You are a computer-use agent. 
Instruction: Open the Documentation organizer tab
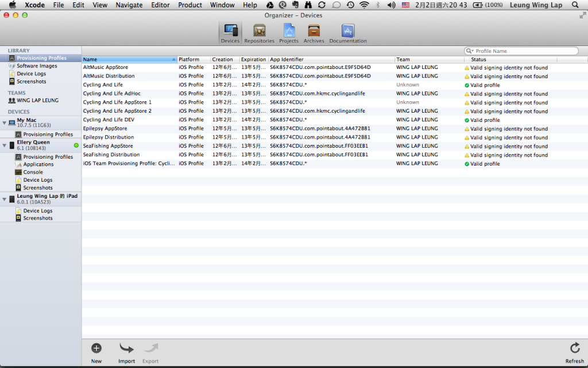point(347,33)
